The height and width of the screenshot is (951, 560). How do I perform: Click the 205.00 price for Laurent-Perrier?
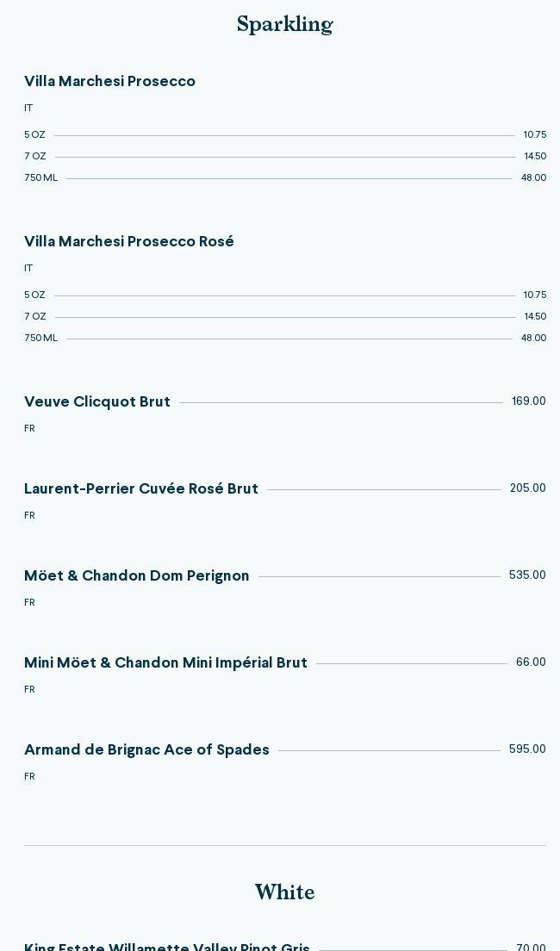tap(527, 488)
